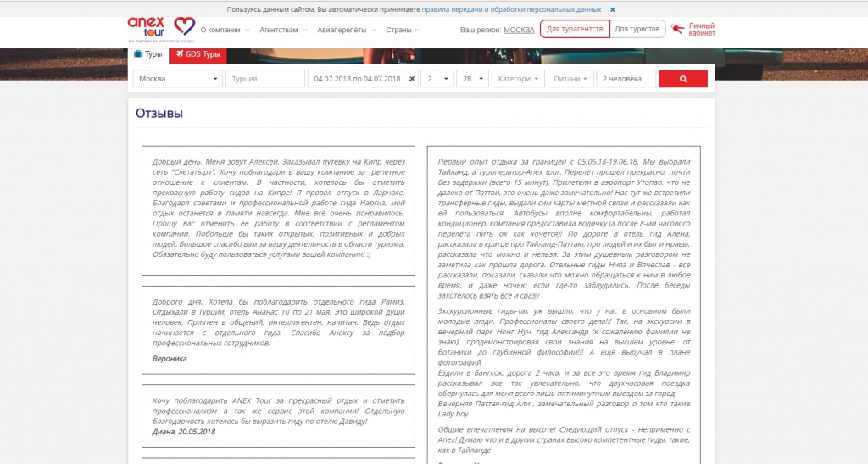Click the Ваш регион label
Image resolution: width=868 pixels, height=464 pixels.
click(x=481, y=30)
